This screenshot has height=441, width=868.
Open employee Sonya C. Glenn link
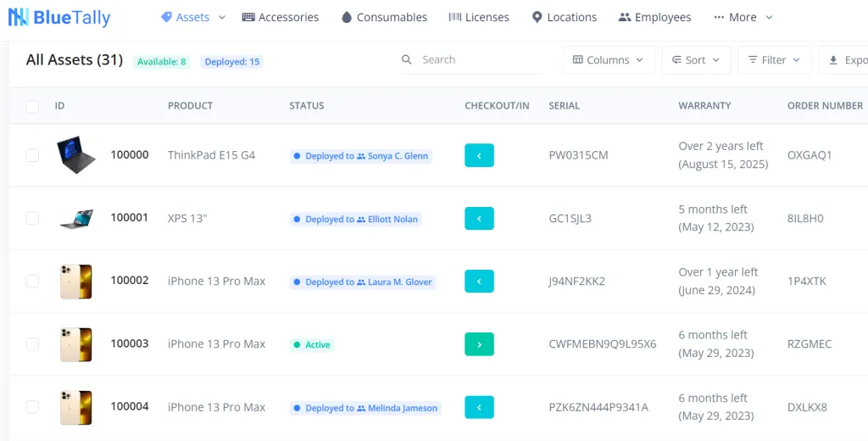[398, 156]
